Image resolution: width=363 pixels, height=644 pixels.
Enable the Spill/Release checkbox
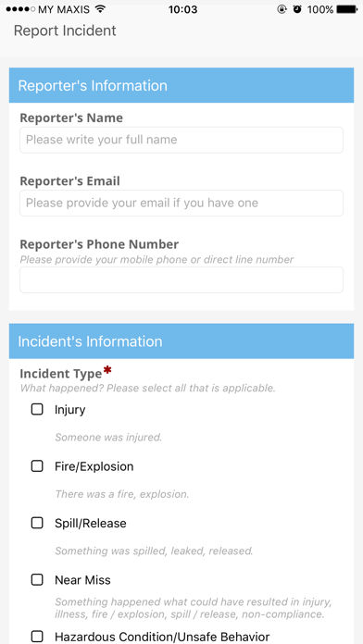tap(37, 523)
